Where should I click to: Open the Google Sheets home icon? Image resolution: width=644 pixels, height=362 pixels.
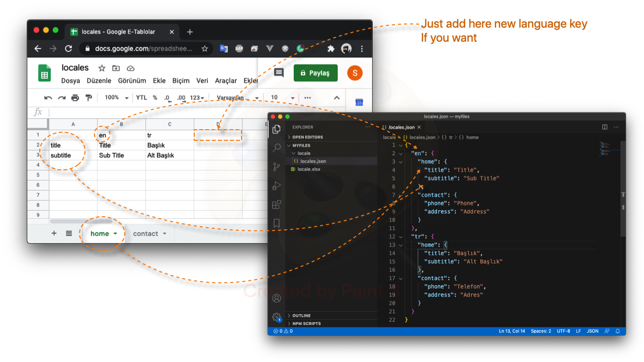click(45, 73)
